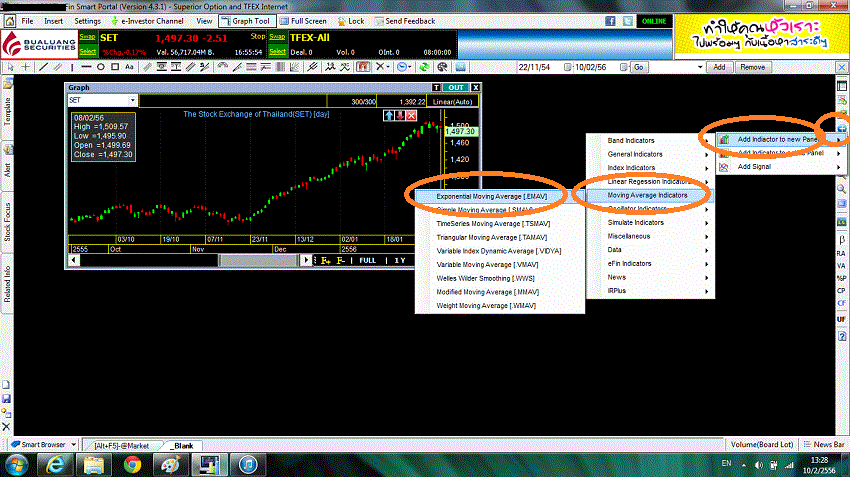Toggle the TFEX-All Swap button
Screen dimensions: 850x477
tap(278, 37)
